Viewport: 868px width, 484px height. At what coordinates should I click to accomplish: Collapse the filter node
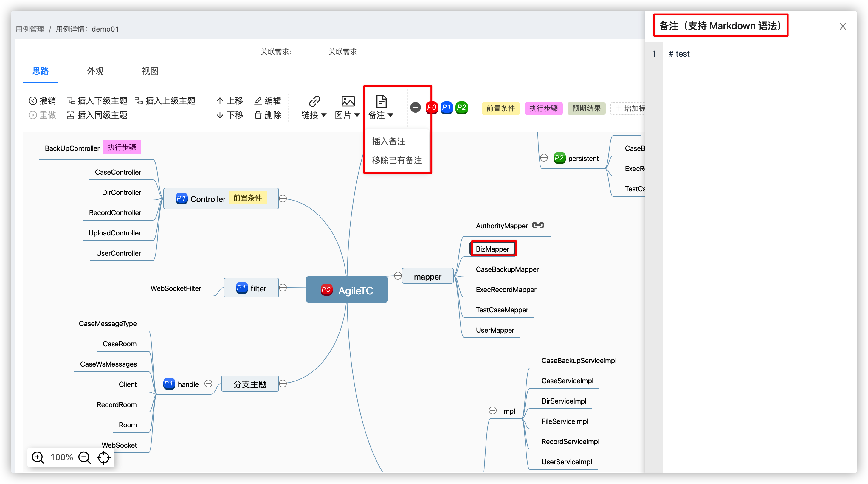[283, 287]
